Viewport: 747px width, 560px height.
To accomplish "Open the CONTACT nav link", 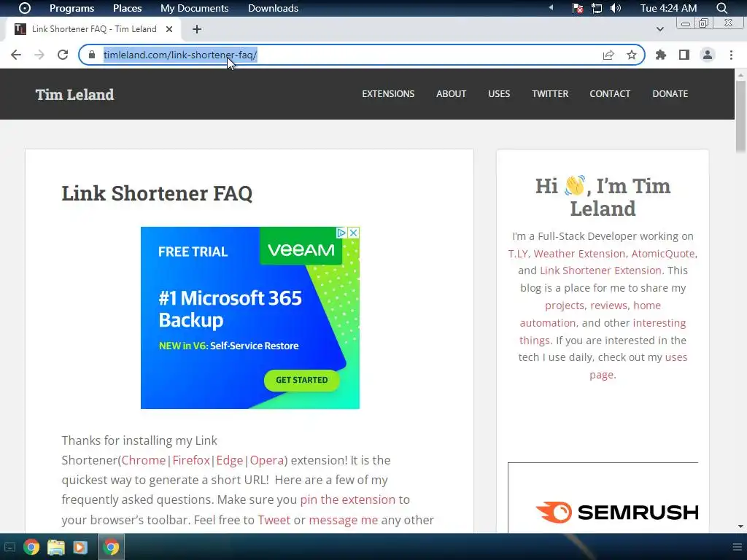I will click(x=610, y=94).
